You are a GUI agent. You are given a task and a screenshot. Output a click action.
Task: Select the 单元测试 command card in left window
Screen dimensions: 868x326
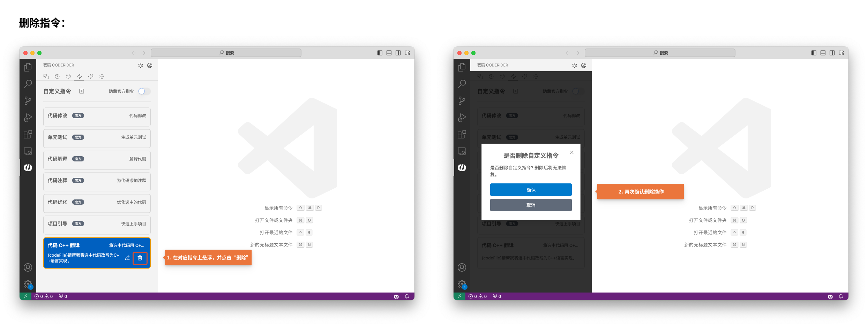coord(97,138)
